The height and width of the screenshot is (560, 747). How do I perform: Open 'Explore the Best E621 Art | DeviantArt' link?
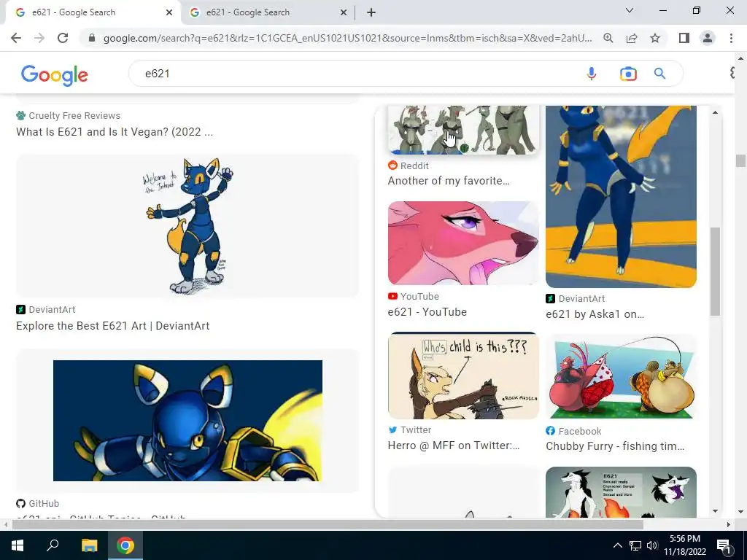tap(113, 326)
